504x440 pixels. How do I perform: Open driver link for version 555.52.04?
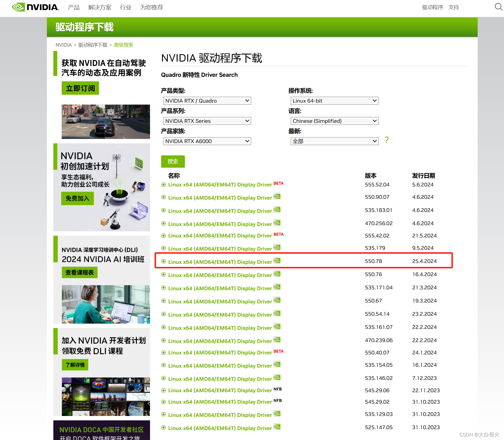[220, 185]
